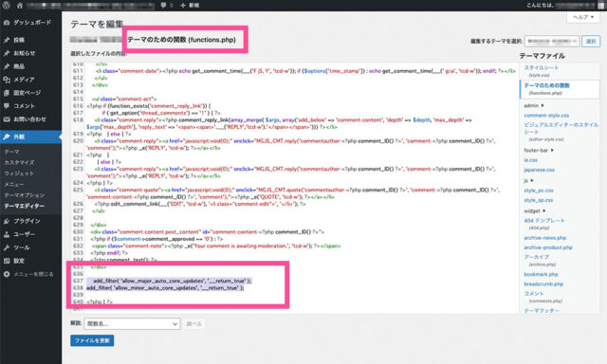The image size is (607, 364).
Task: Go to ウィジェット submenu
Action: 19,173
